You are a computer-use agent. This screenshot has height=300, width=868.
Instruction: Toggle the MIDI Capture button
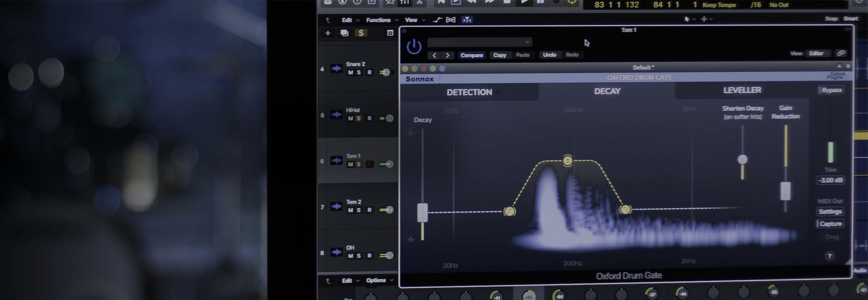(x=830, y=224)
